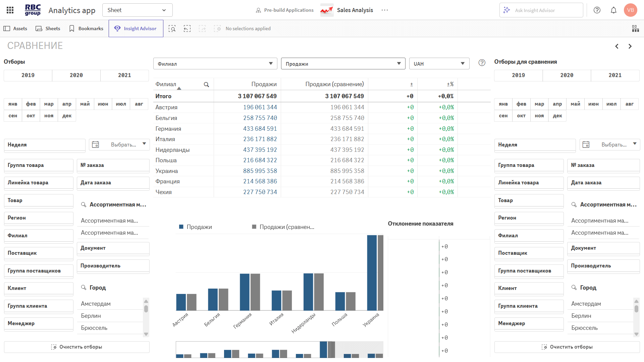Open the help question mark icon
The height and width of the screenshot is (362, 644).
(597, 10)
